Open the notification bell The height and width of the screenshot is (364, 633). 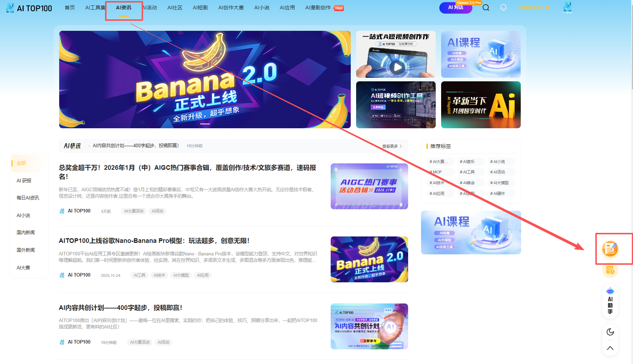point(503,8)
